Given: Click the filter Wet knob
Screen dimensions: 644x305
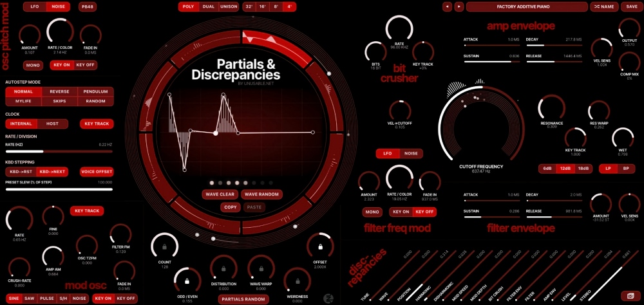Looking at the screenshot, I should pos(623,139).
